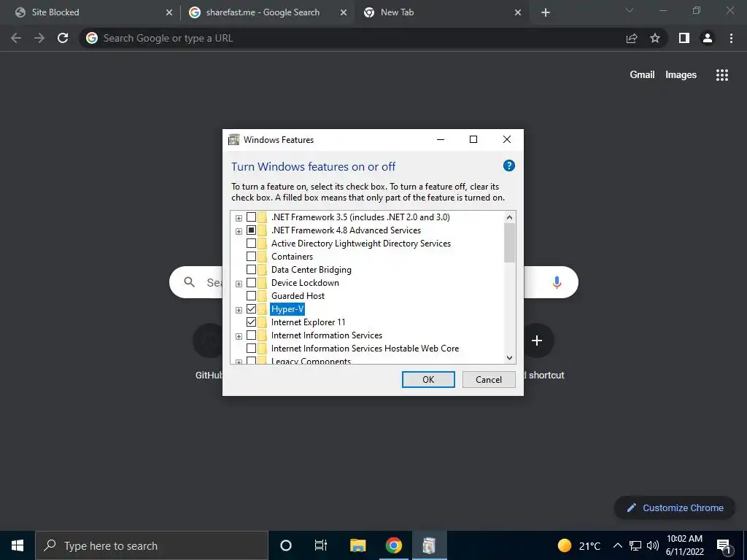Check Active Directory Lightweight Directory Services
The height and width of the screenshot is (560, 747).
(x=251, y=244)
